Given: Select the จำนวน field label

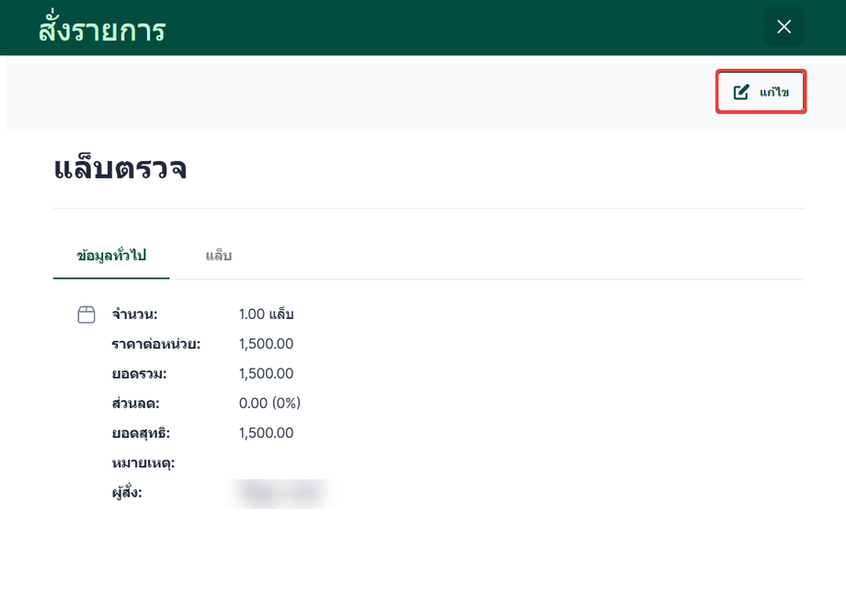Looking at the screenshot, I should [134, 314].
